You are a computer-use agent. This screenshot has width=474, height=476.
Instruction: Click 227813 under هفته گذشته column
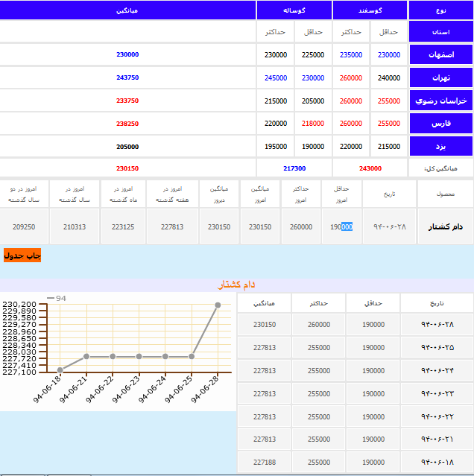(172, 226)
